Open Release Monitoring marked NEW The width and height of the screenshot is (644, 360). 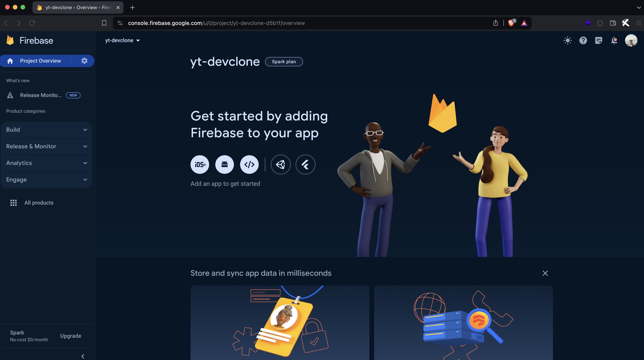pos(40,95)
